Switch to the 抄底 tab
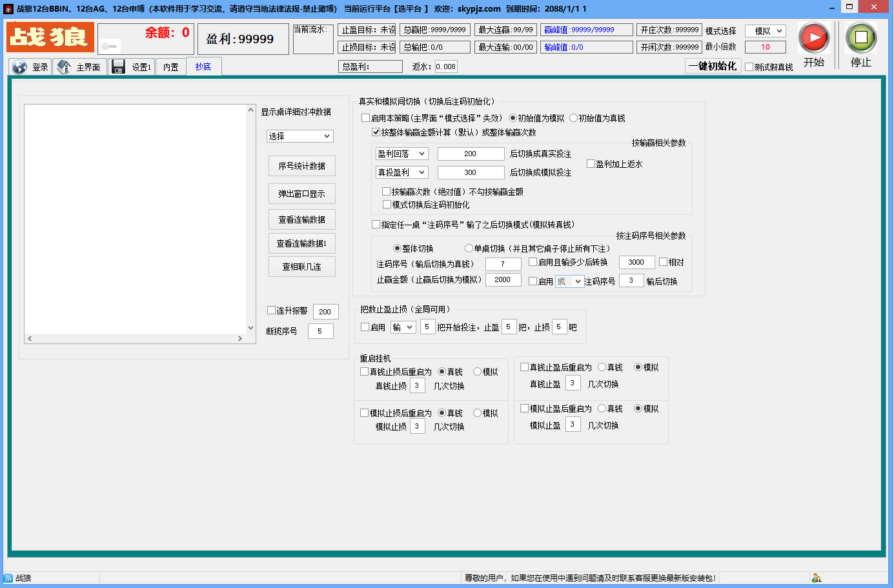This screenshot has height=588, width=894. pyautogui.click(x=203, y=66)
